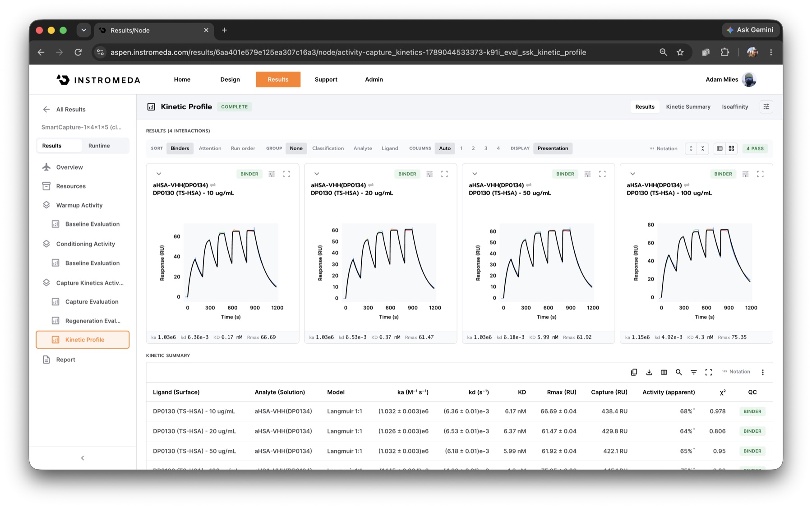Expand the 10 ug/mL sensorgram fullscreen

tap(286, 174)
